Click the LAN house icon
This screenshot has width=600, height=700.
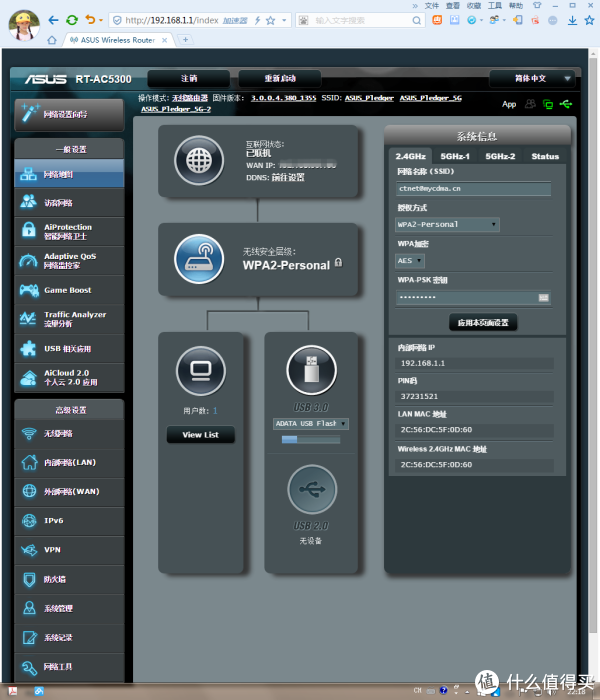(29, 462)
